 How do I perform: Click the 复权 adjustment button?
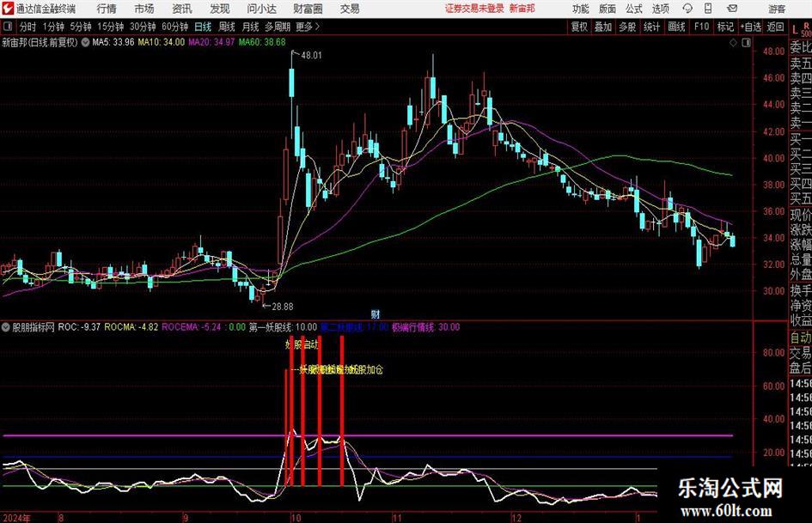[x=579, y=27]
